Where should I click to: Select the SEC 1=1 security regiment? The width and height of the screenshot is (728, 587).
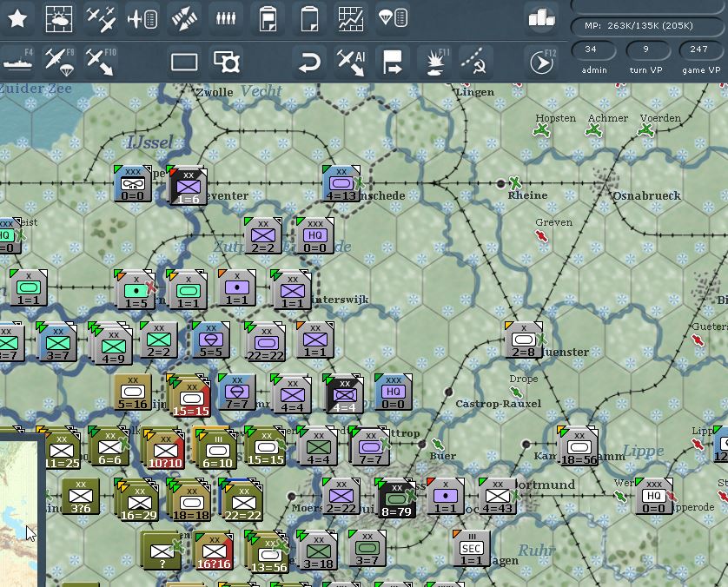[471, 548]
